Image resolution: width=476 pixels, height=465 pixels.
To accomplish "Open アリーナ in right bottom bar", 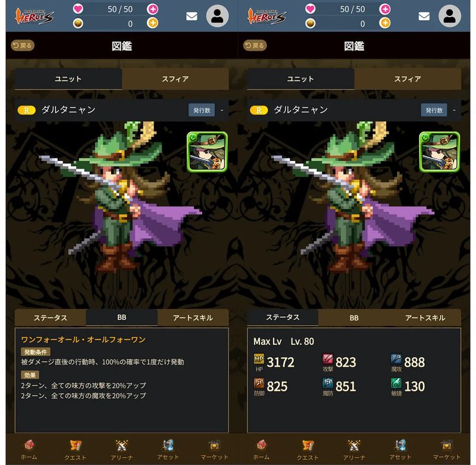I will (x=353, y=450).
